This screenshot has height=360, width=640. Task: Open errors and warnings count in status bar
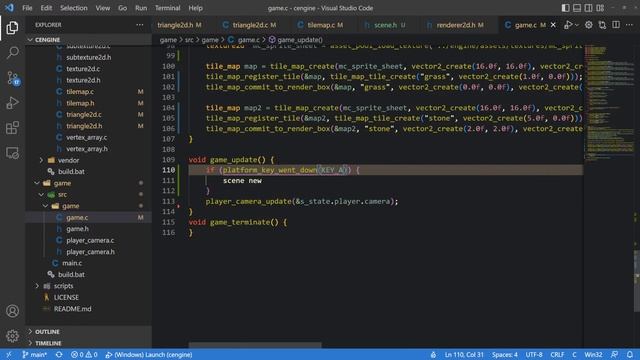84,355
